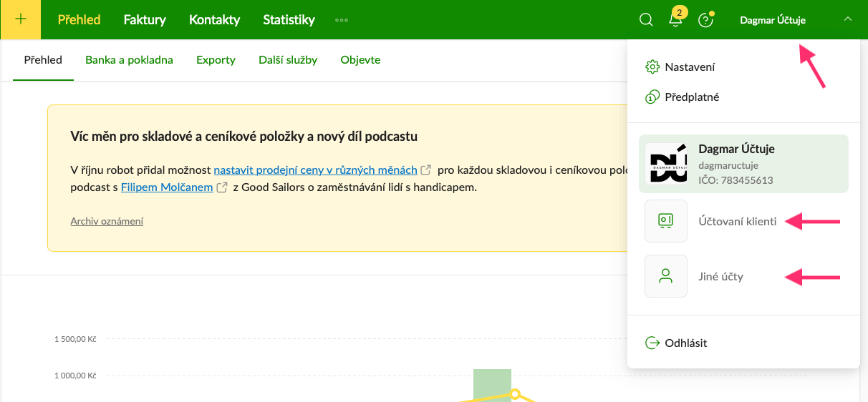
Task: Click the Účtovaní klienti icon tile
Action: (666, 221)
